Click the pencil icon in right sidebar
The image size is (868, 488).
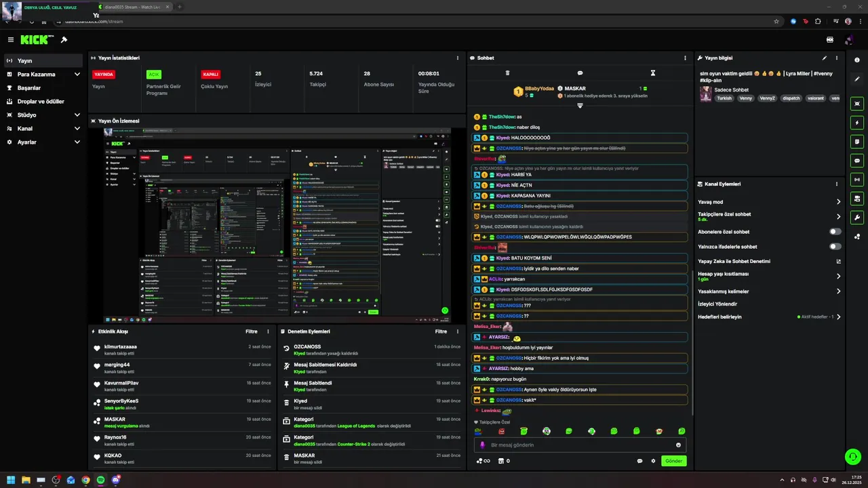pyautogui.click(x=858, y=79)
